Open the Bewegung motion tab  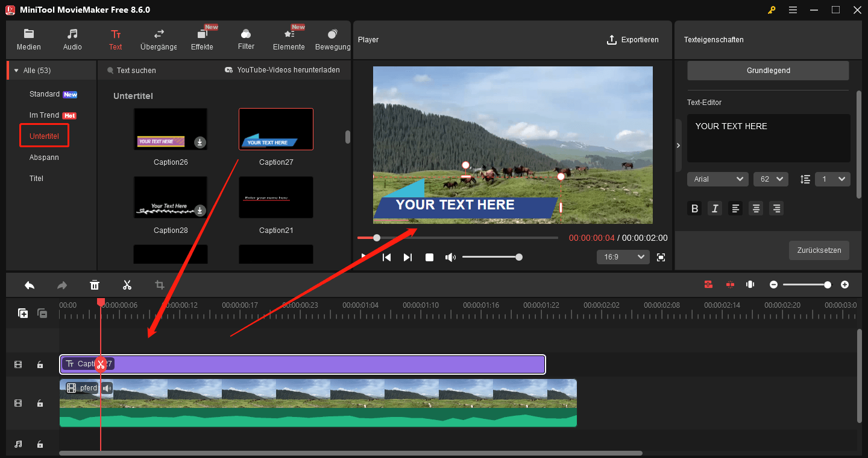[332, 39]
